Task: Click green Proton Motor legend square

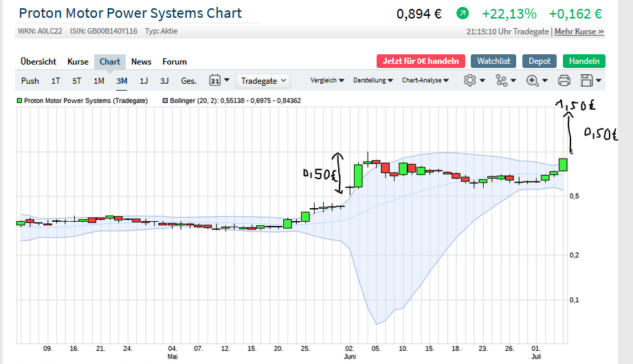Action: pos(19,100)
